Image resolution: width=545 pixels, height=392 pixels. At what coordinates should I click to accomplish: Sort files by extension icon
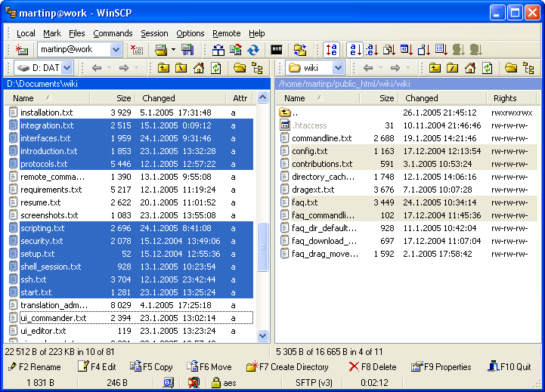point(372,50)
